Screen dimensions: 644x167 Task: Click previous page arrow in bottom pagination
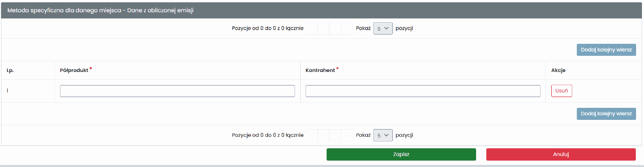click(x=323, y=135)
